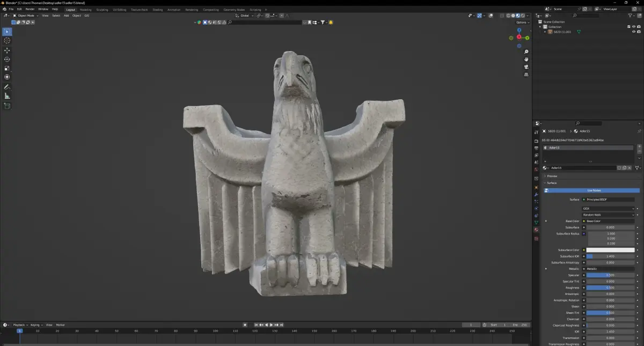Image resolution: width=644 pixels, height=346 pixels.
Task: Select the Scale tool
Action: [x=7, y=68]
